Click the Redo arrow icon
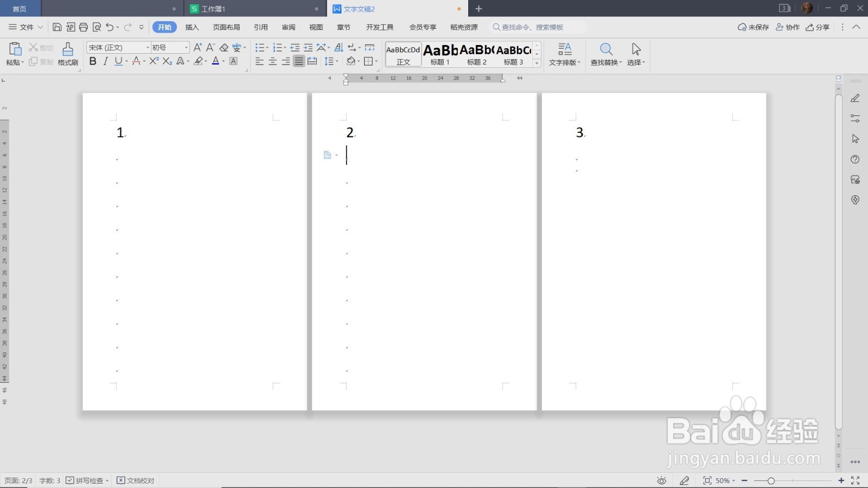Image resolution: width=868 pixels, height=488 pixels. (x=128, y=27)
